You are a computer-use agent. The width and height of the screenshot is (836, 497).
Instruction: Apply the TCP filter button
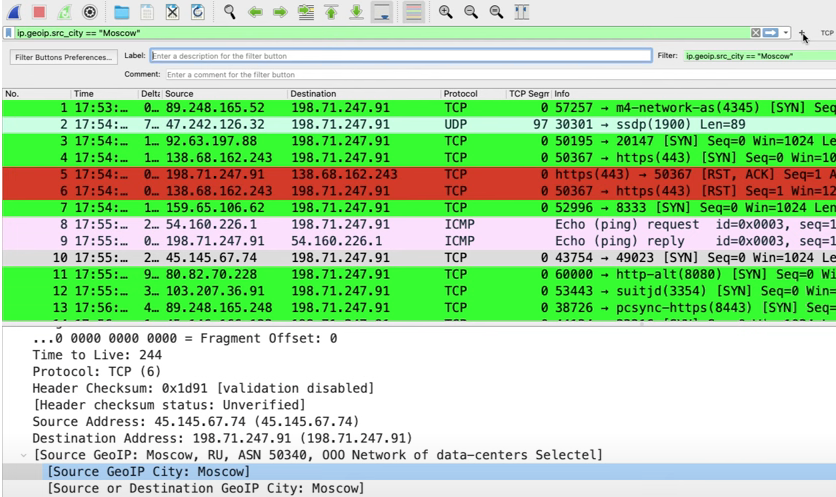pyautogui.click(x=827, y=33)
